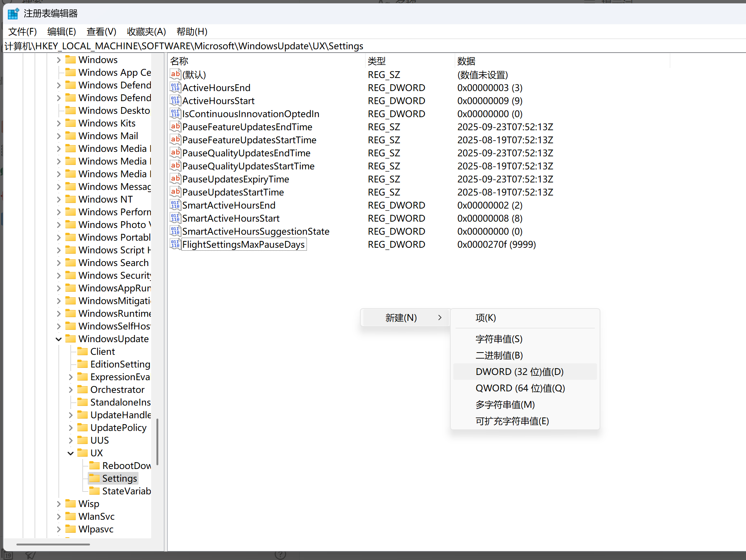The height and width of the screenshot is (560, 746).
Task: Click the ActiveHoursStart DWORD icon
Action: point(175,100)
